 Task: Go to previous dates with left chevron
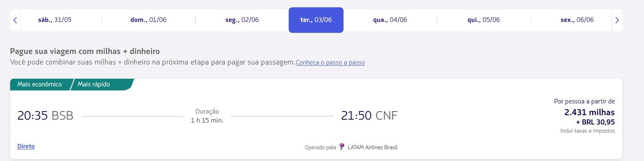(15, 20)
